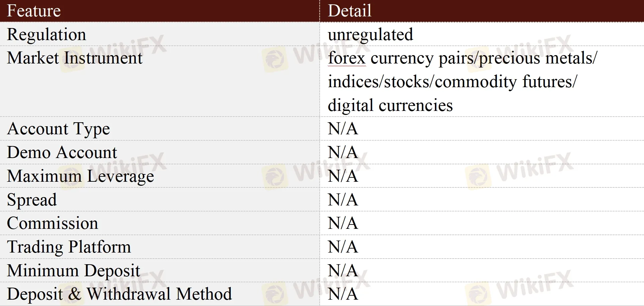Select the Spread row label
Viewport: 644px width, 306px height.
pos(32,200)
